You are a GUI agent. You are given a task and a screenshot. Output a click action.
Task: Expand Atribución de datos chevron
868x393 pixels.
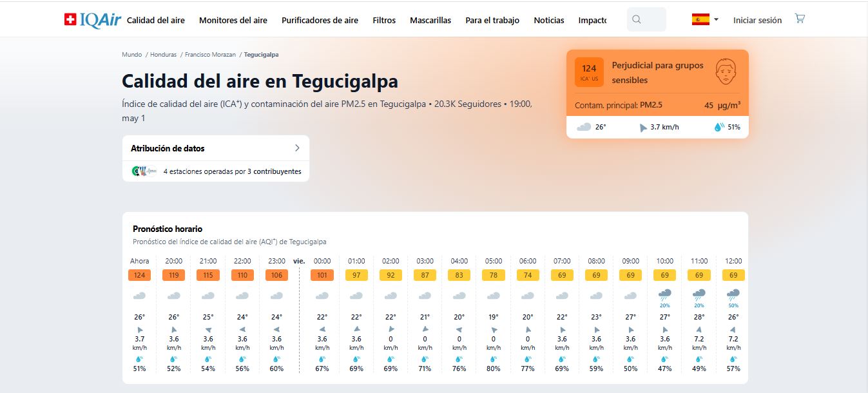(297, 148)
